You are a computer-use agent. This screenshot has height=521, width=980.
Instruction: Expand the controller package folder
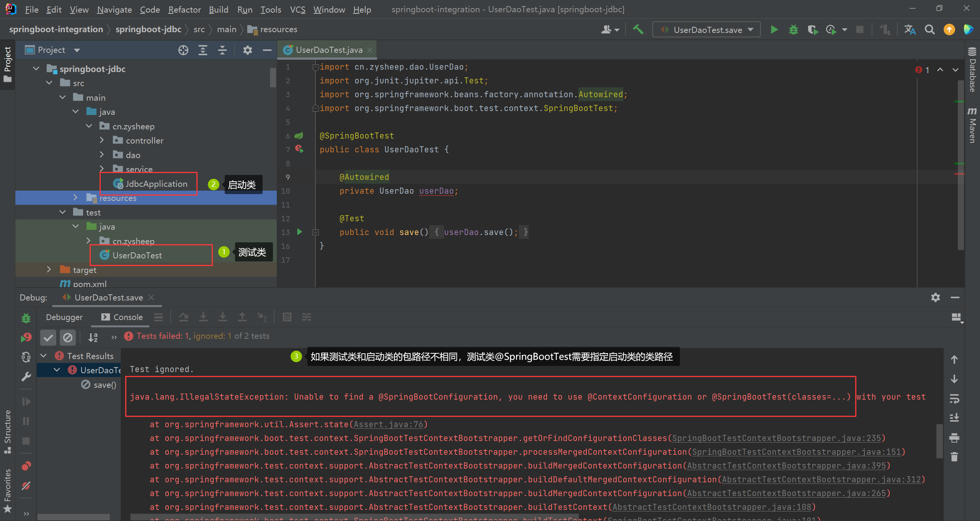102,140
